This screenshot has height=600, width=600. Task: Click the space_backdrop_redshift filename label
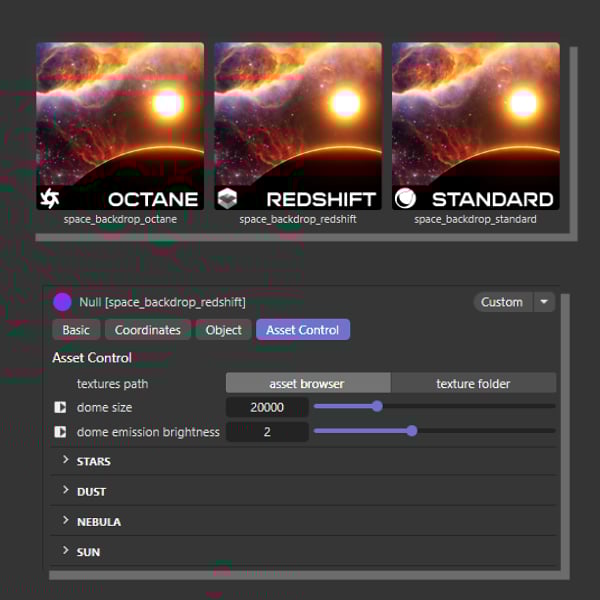click(x=298, y=219)
